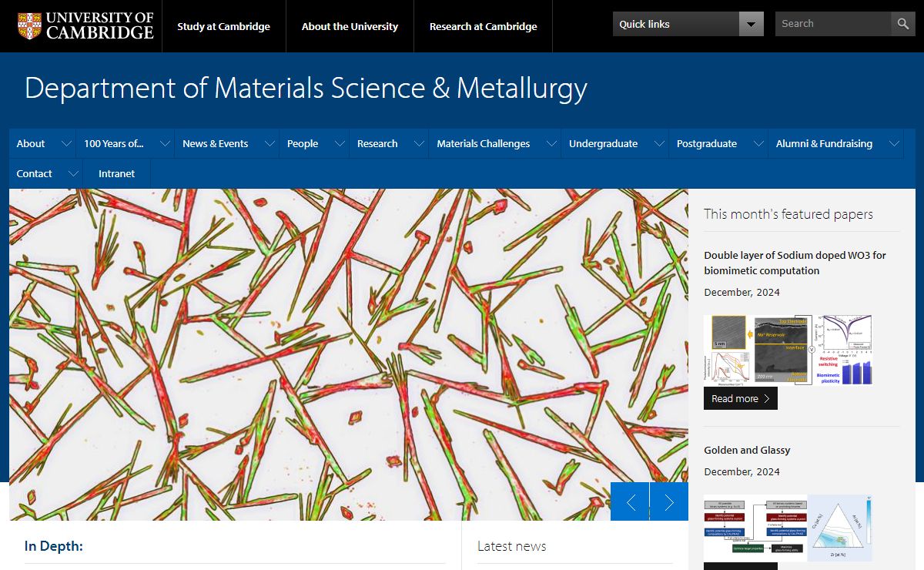Open the Quick links dropdown
Image resolution: width=924 pixels, height=570 pixels.
[688, 24]
